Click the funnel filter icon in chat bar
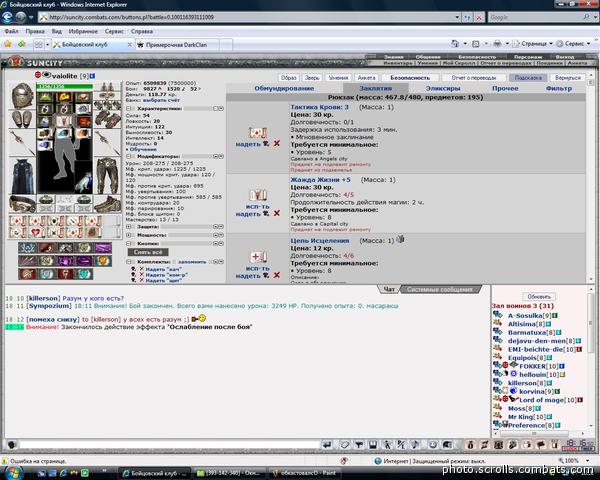Image resolution: width=600 pixels, height=480 pixels. 359,444
